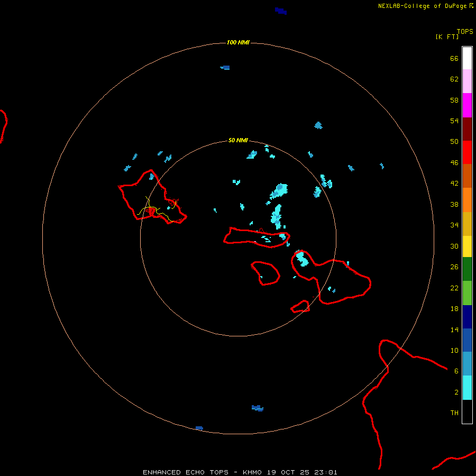Click the bright orange legend swatch
The width and height of the screenshot is (476, 476).
(467, 200)
